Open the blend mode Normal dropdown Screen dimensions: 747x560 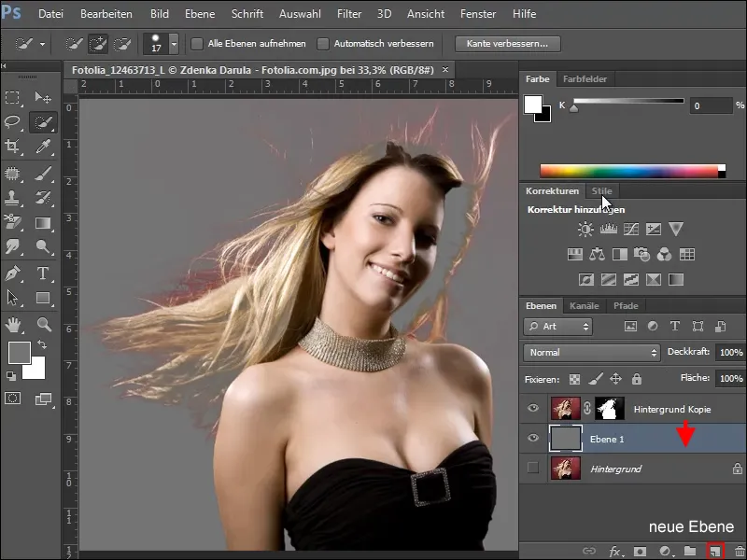[x=592, y=353]
